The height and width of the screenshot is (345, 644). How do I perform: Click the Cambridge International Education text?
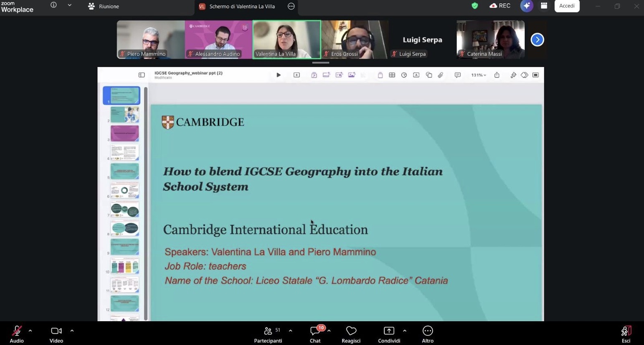click(266, 230)
